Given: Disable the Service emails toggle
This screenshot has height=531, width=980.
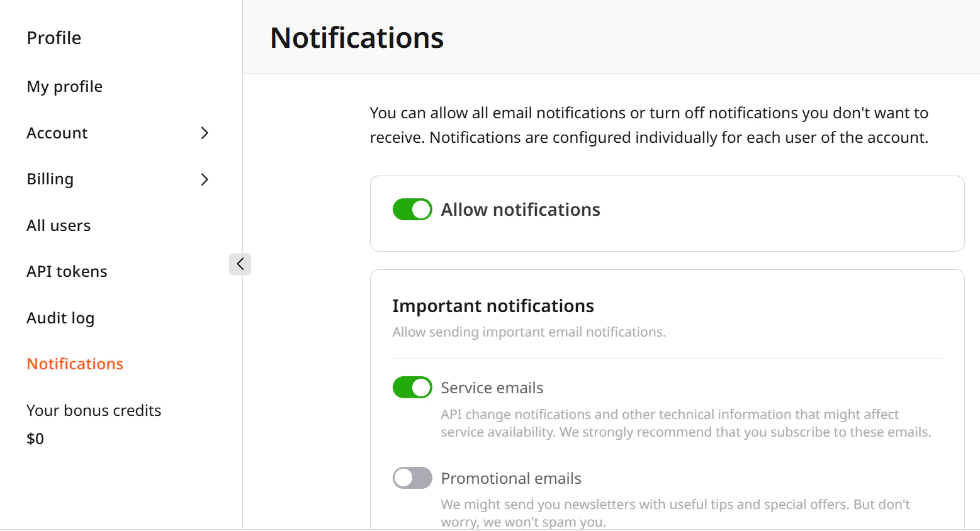Looking at the screenshot, I should tap(412, 387).
